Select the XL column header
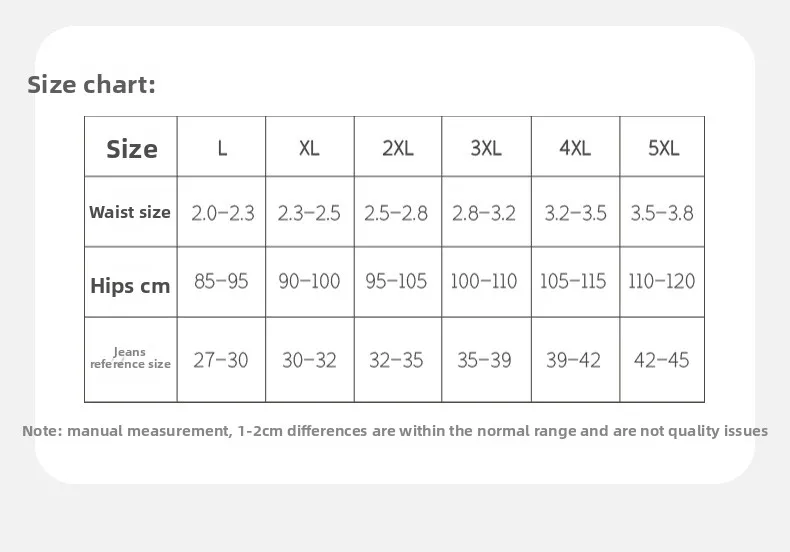Viewport: 790px width, 552px height. tap(309, 149)
